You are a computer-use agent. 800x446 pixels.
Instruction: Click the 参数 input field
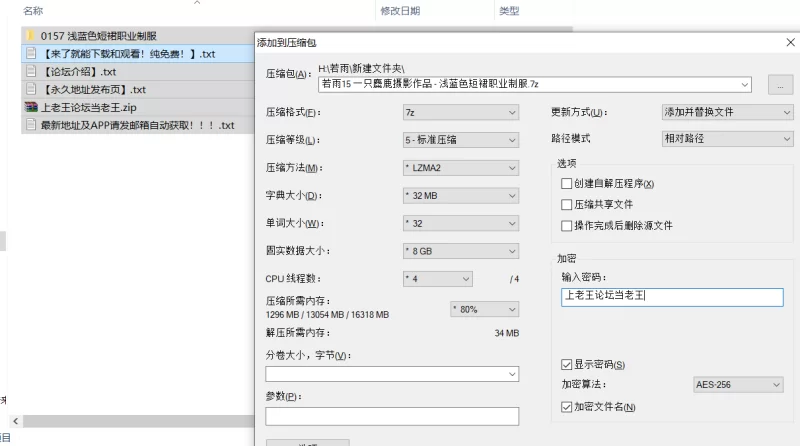tap(392, 416)
